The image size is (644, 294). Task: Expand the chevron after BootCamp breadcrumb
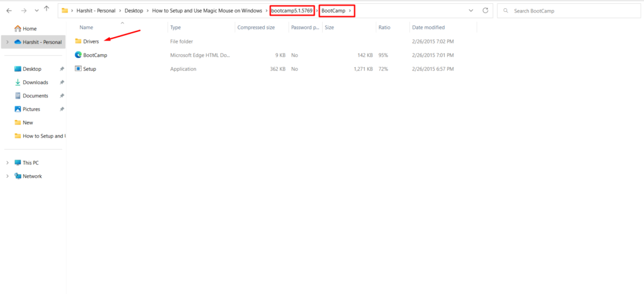click(350, 11)
